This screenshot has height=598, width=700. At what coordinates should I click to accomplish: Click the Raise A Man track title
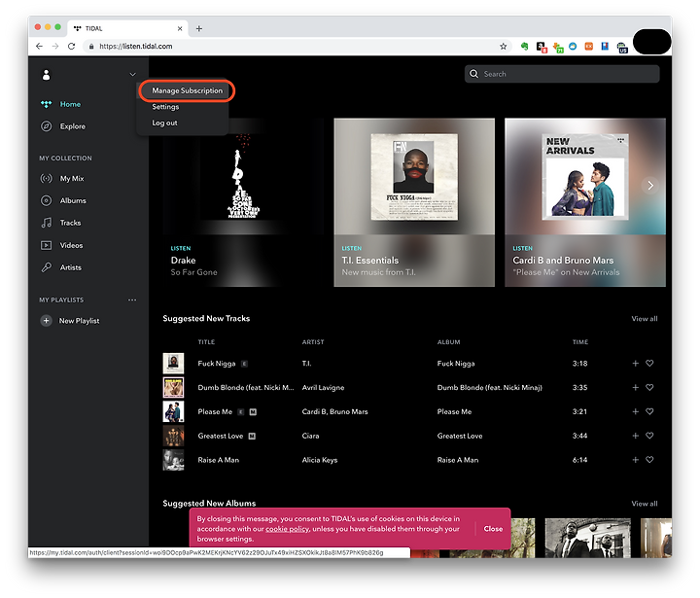219,460
